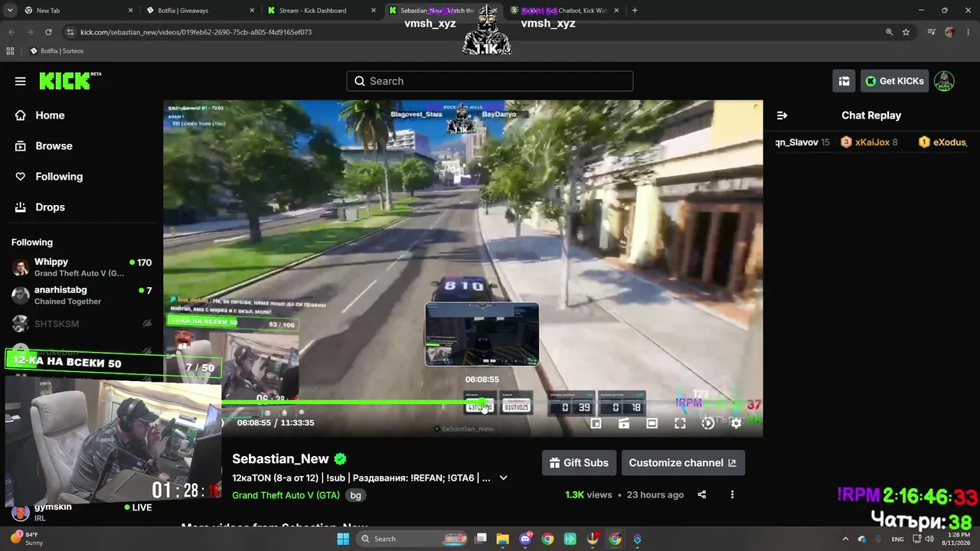
Task: Switch to the BotRix Giveaways tab
Action: point(199,11)
